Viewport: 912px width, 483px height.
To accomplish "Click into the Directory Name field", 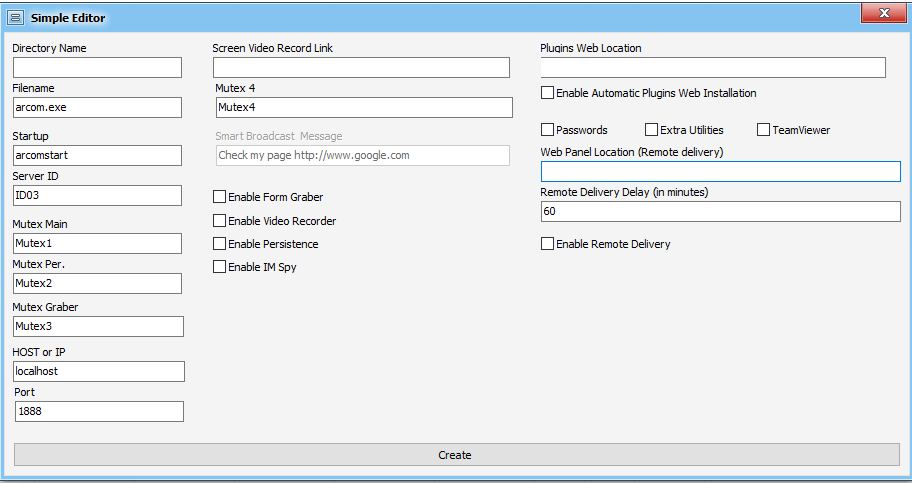I will [x=97, y=67].
